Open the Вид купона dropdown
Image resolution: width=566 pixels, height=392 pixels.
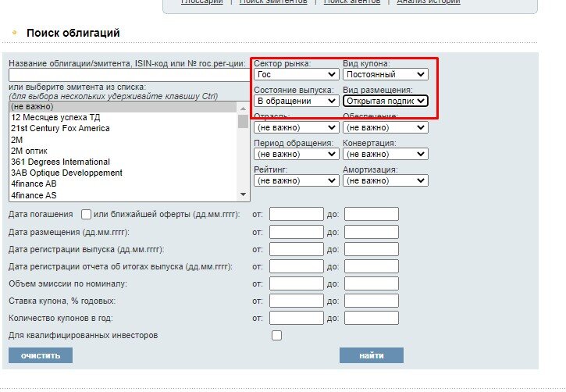click(x=386, y=74)
